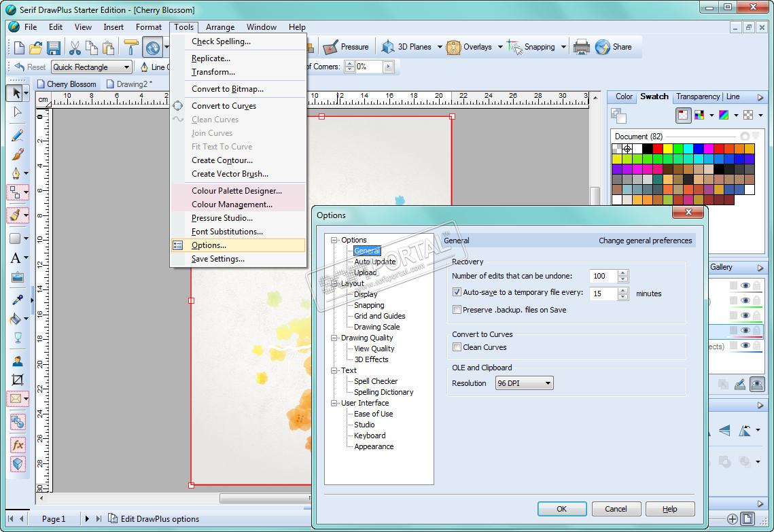Click Help in the Options dialog

670,509
